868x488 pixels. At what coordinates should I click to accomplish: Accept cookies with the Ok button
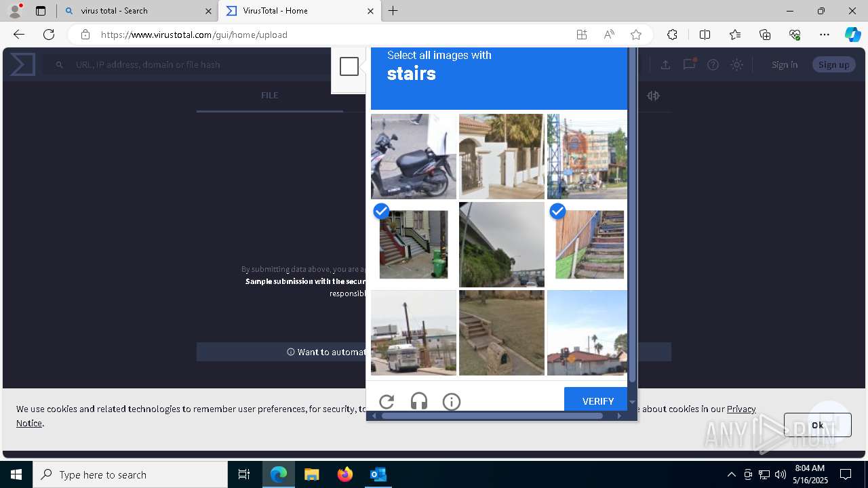point(817,425)
